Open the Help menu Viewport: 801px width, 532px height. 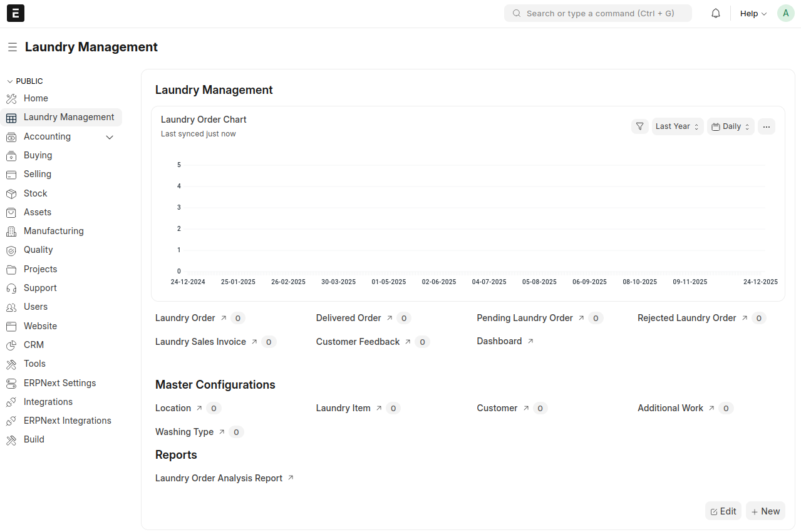(752, 13)
